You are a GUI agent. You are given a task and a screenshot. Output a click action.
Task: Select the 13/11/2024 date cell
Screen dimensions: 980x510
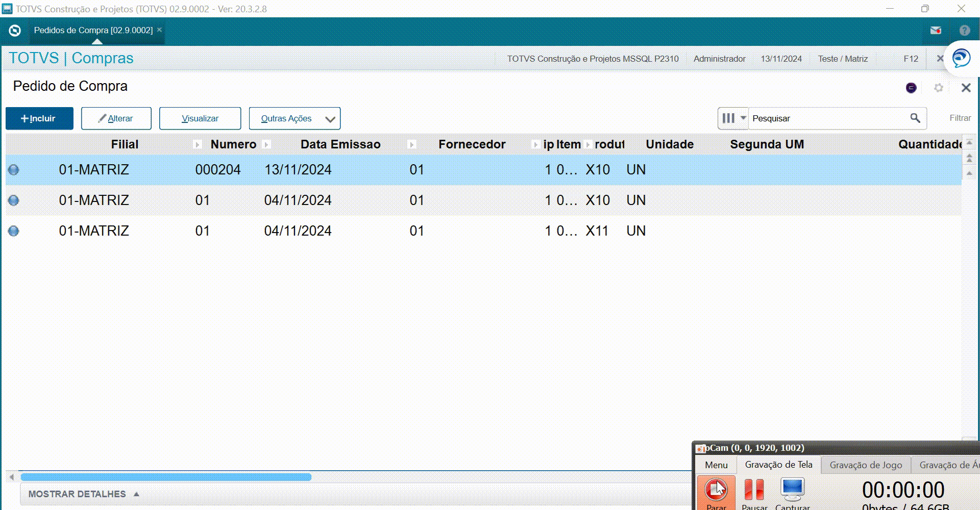click(298, 170)
